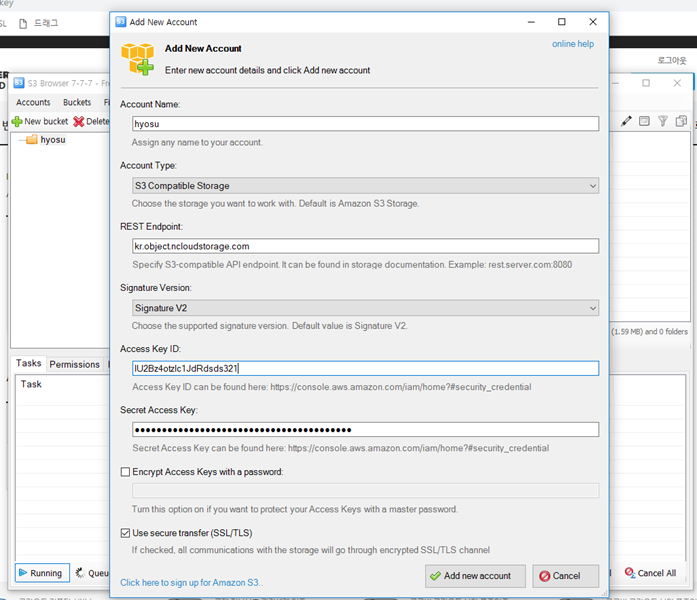Viewport: 697px width, 600px height.
Task: Expand the Signature Version dropdown
Action: coord(365,308)
